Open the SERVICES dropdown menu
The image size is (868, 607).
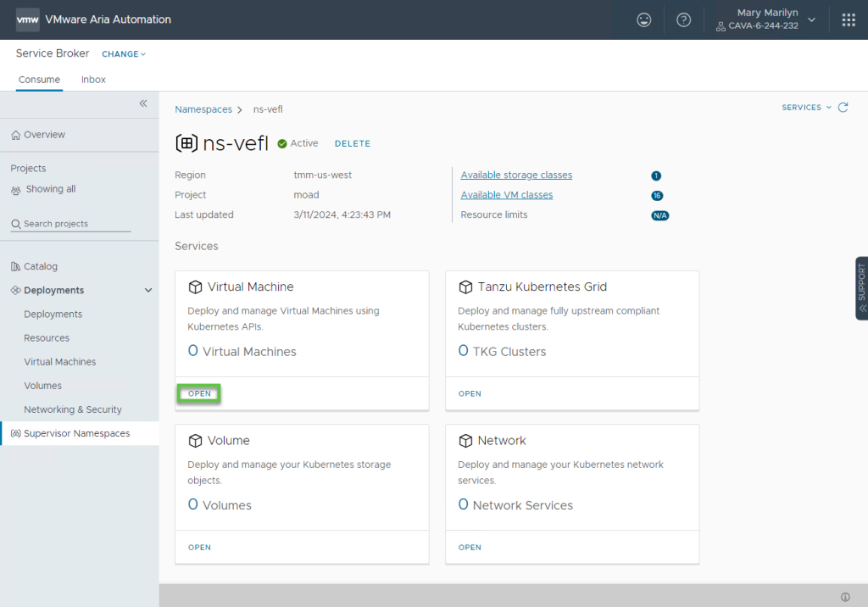pos(806,108)
